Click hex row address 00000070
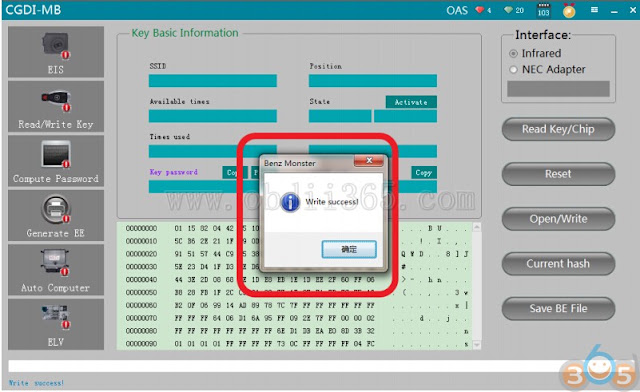 [141, 318]
